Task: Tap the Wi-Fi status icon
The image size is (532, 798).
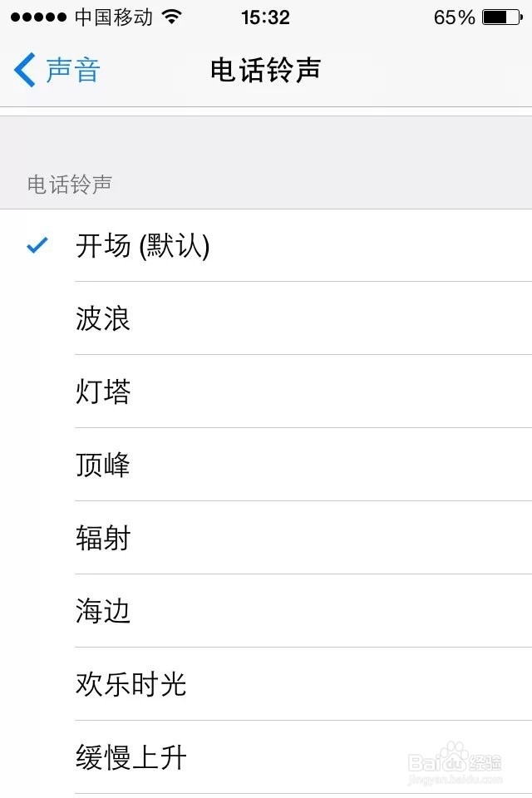Action: pos(172,17)
